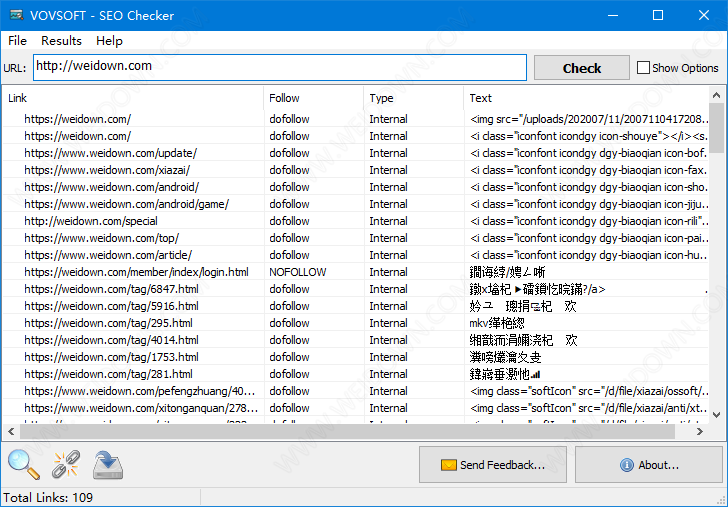The height and width of the screenshot is (507, 728).
Task: Click the Send Feedback button
Action: [x=493, y=465]
